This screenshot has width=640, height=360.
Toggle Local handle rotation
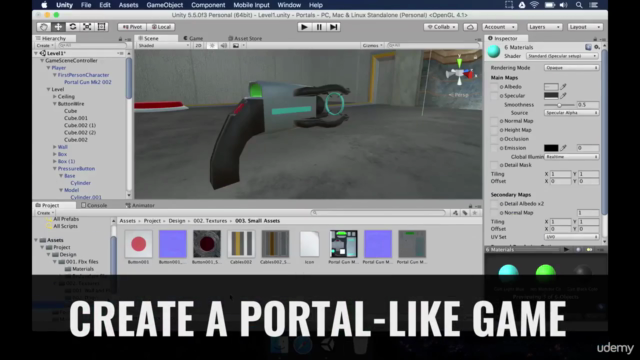pyautogui.click(x=161, y=27)
